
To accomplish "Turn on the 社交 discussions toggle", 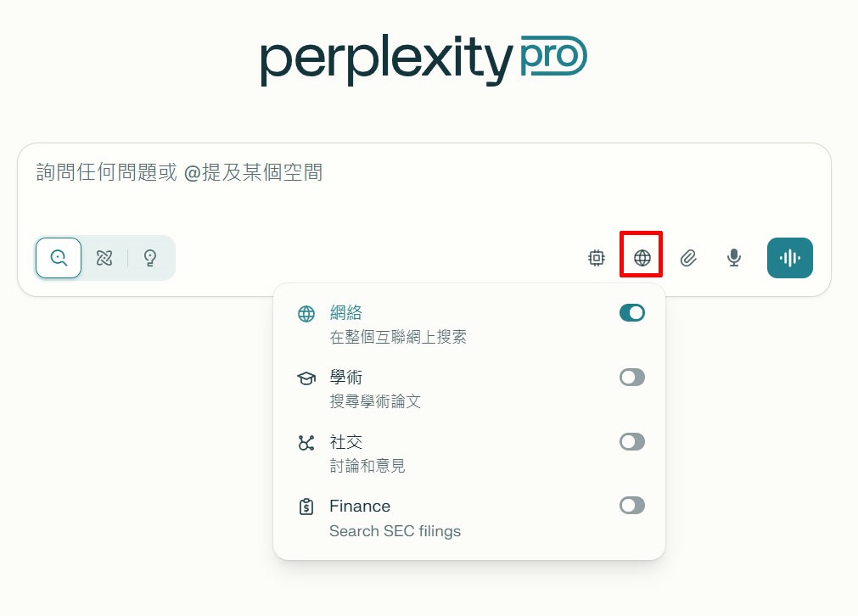I will [x=632, y=442].
